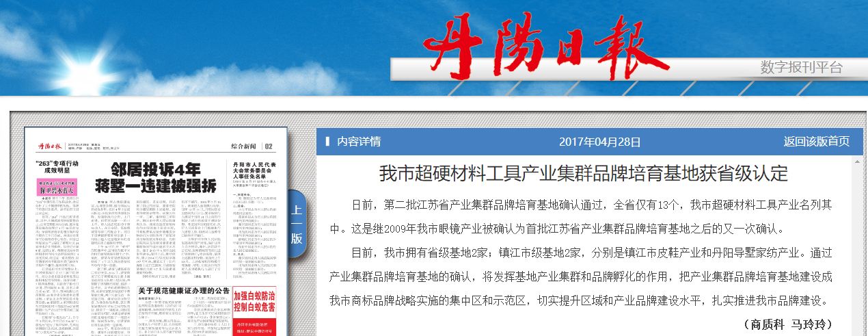Open thumbnail article 丹阳市人民代表大会常务委员会人事任免名单
Screen dimensions: 868x336
coord(254,172)
